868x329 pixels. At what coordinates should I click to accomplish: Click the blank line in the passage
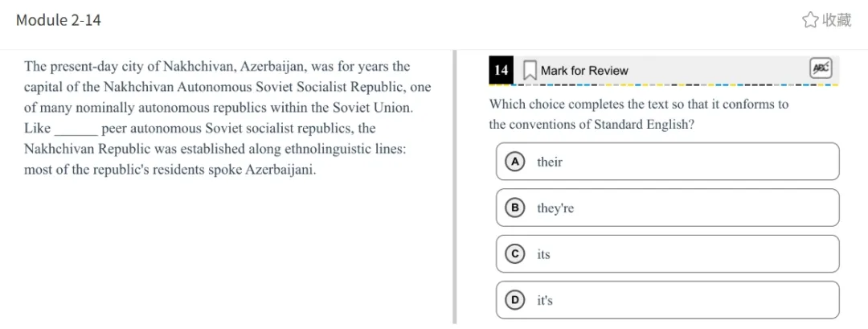point(76,130)
